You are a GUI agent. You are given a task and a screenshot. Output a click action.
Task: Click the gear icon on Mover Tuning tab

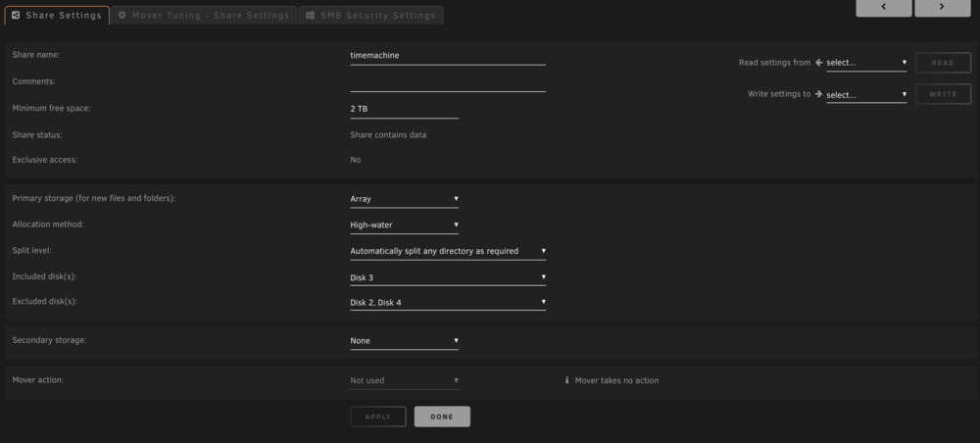tap(122, 15)
